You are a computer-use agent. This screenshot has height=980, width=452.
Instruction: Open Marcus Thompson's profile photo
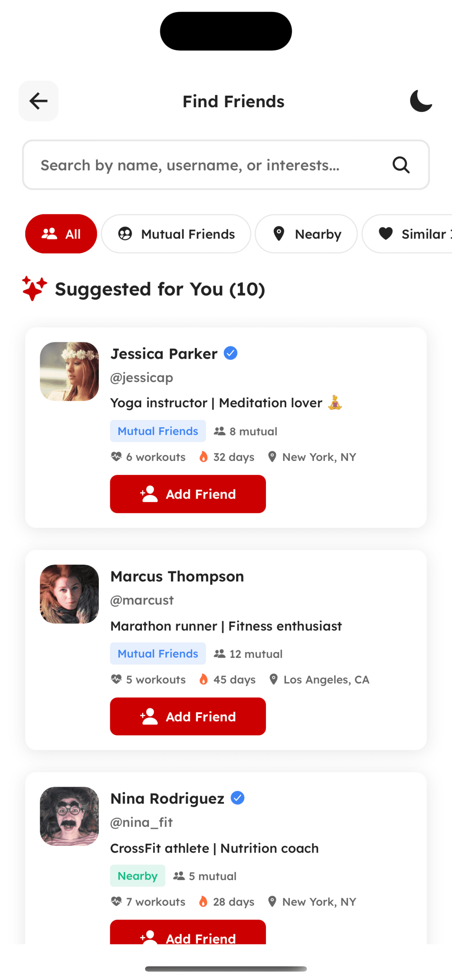point(69,594)
